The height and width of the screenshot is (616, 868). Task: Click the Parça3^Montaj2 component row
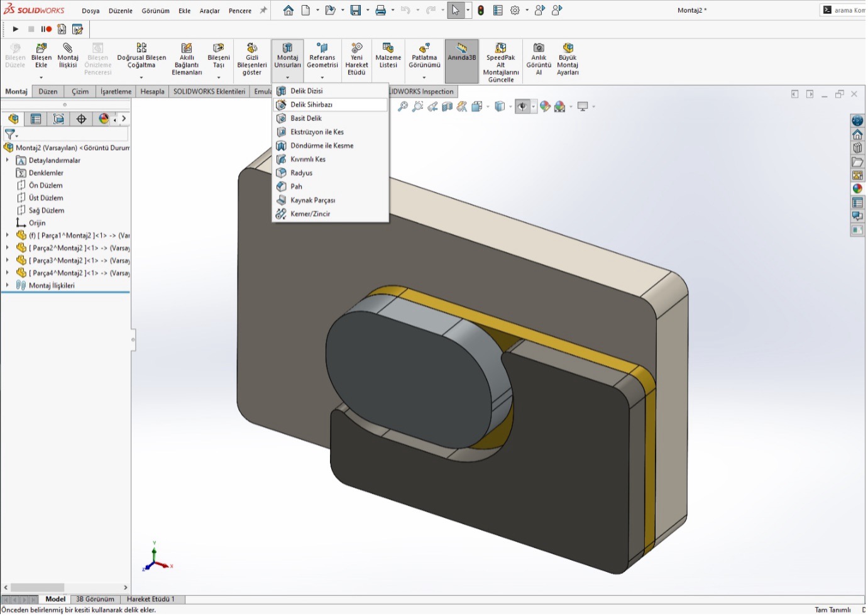tap(73, 260)
